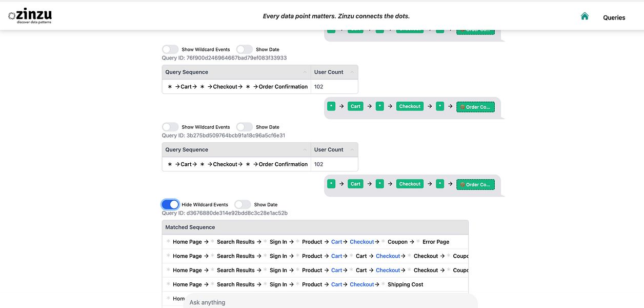The height and width of the screenshot is (308, 644).
Task: Open the blue Cart link in the Error Page row
Action: point(336,242)
